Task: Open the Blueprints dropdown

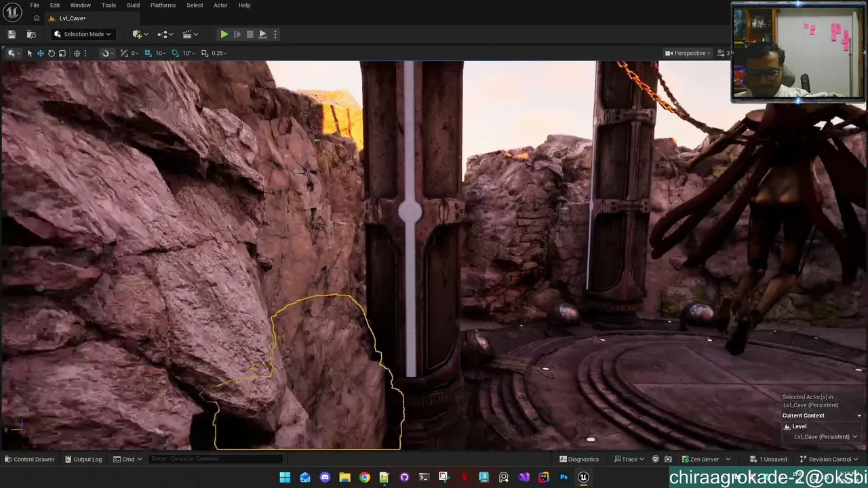Action: click(x=164, y=35)
